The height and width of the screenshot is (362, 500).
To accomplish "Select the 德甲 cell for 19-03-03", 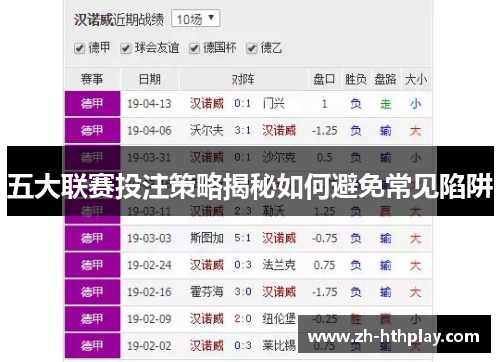I will (x=92, y=238).
